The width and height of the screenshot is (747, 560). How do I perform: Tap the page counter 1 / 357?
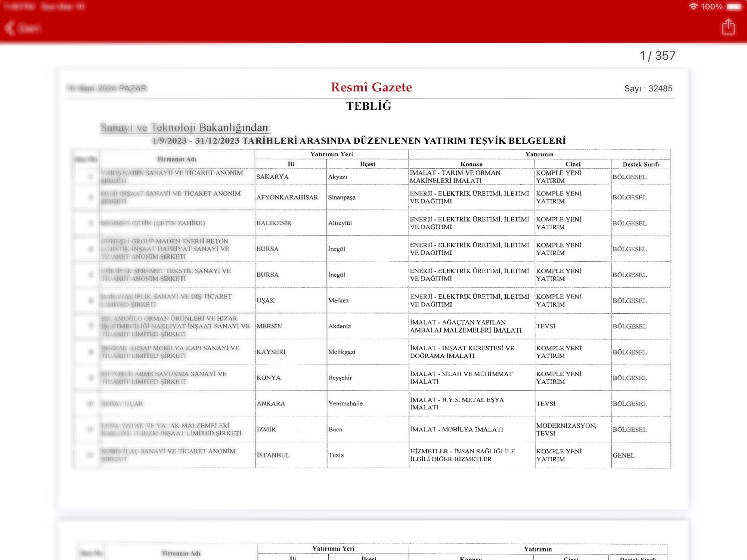click(x=657, y=56)
